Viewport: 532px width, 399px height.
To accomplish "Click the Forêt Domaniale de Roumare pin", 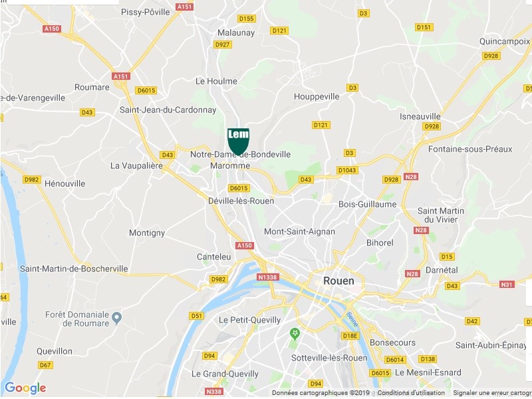I will (x=117, y=319).
